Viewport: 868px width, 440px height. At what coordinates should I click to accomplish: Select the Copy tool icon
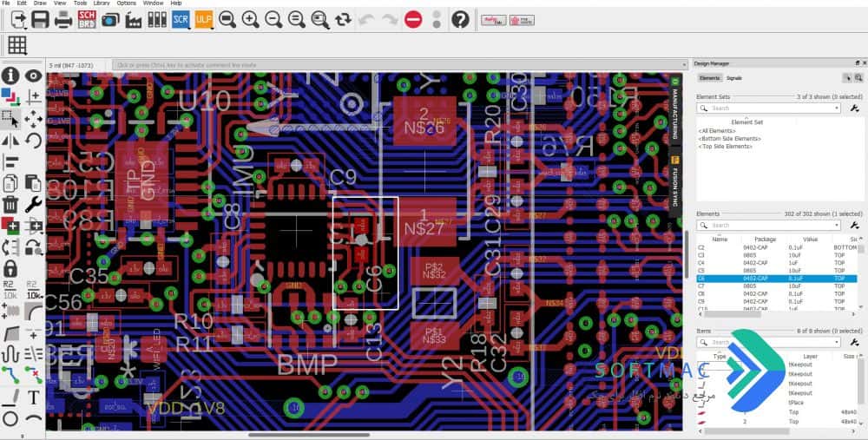(10, 183)
